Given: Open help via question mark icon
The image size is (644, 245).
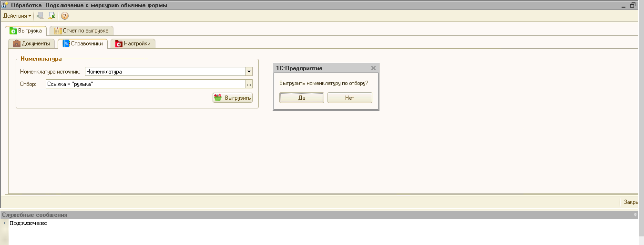Looking at the screenshot, I should (65, 16).
